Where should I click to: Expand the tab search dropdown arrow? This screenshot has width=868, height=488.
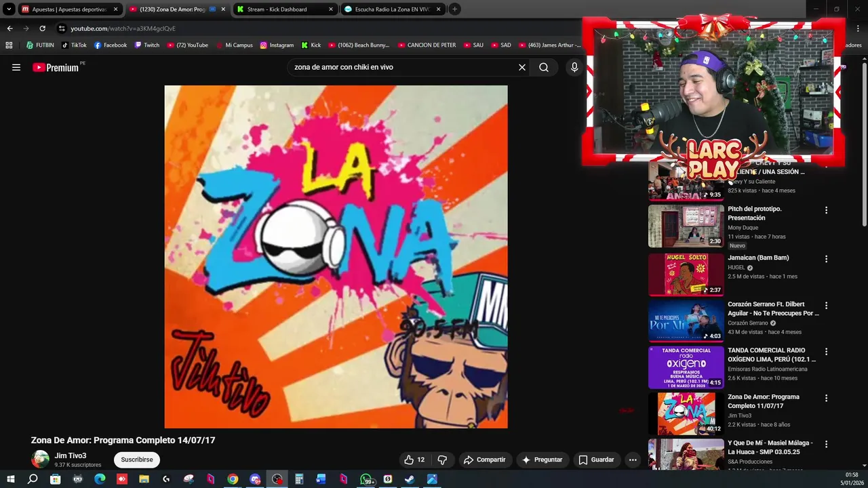[9, 9]
